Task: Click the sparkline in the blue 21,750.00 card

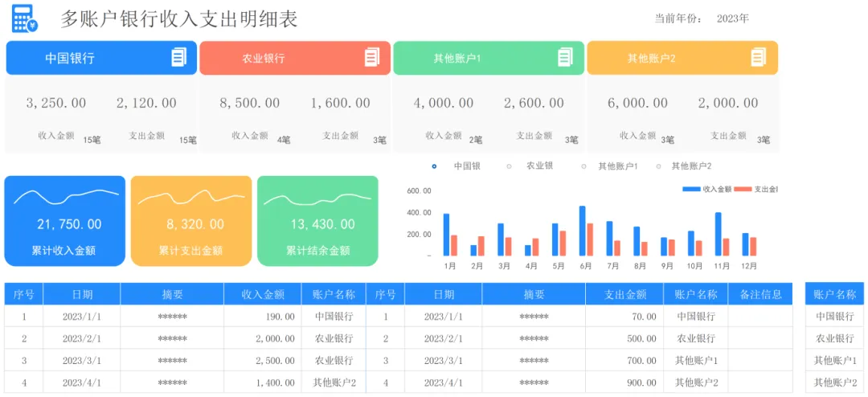Action: click(x=66, y=197)
